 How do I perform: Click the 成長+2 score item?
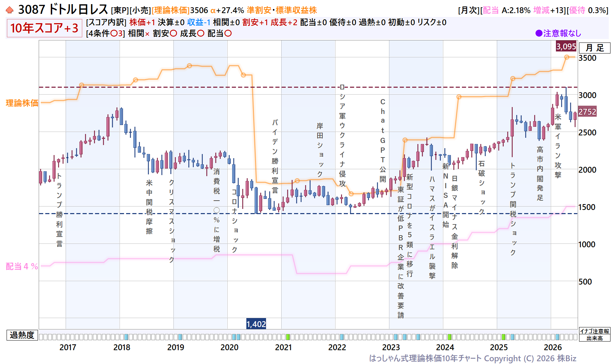(284, 22)
